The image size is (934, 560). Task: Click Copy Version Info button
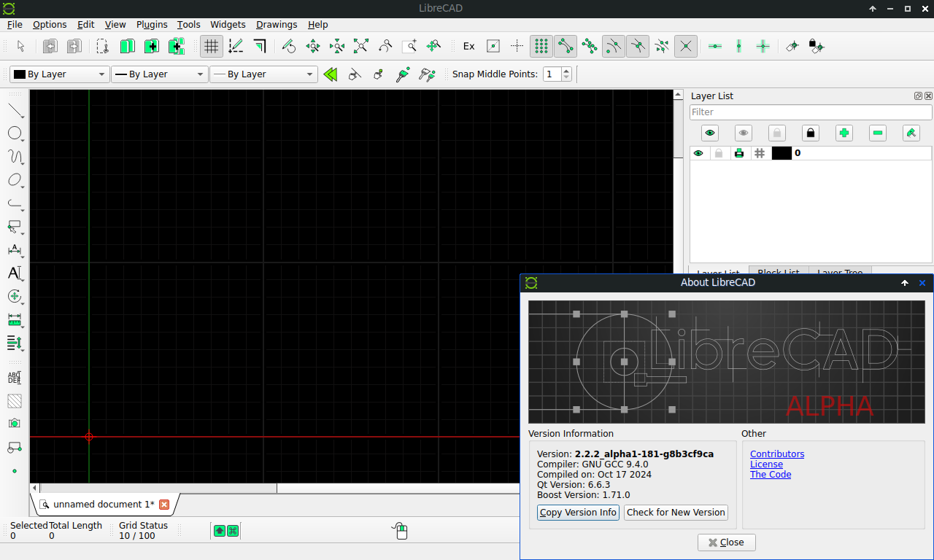[x=578, y=513]
